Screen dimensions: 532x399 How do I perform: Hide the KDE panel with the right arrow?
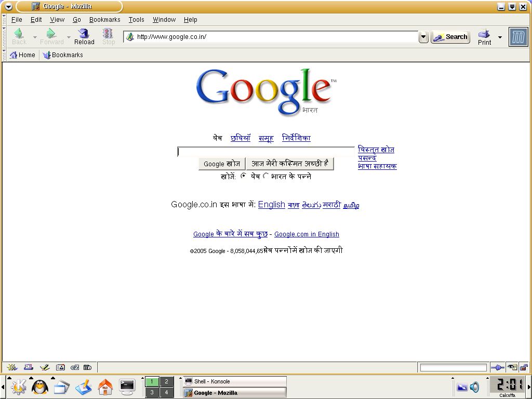point(529,387)
